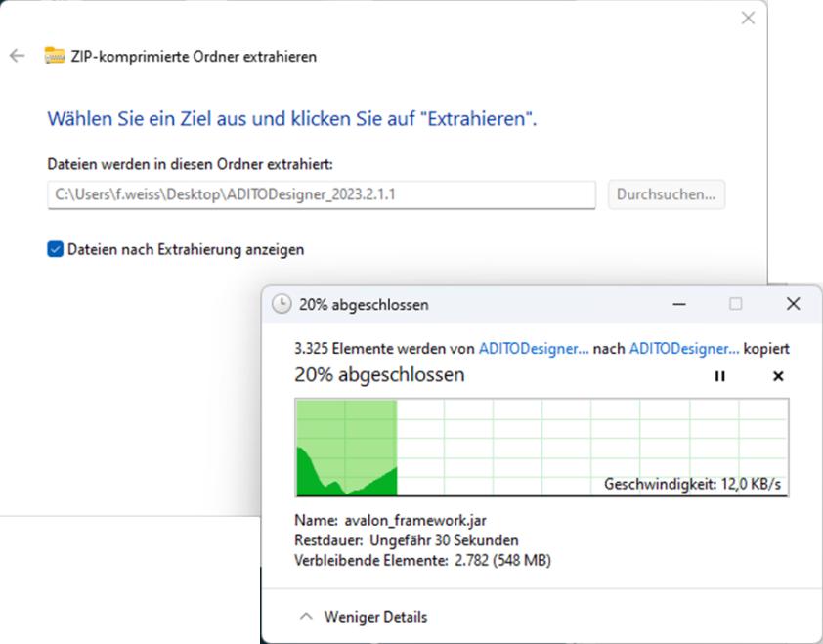The height and width of the screenshot is (644, 823).
Task: Click the "ZIP-komprimierte Ordner extrahieren" wizard title
Action: point(195,57)
